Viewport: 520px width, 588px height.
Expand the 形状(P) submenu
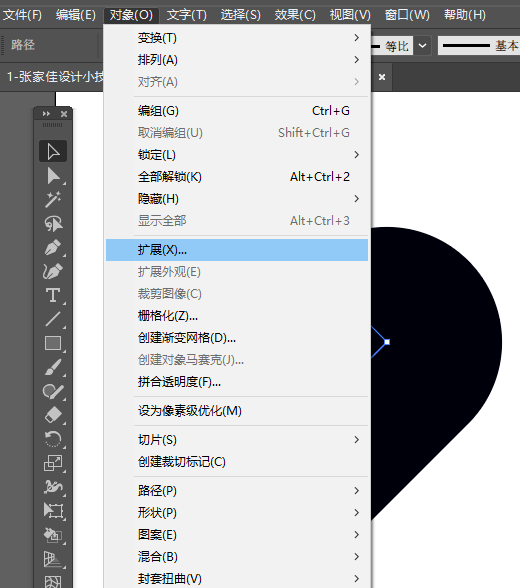[x=237, y=513]
